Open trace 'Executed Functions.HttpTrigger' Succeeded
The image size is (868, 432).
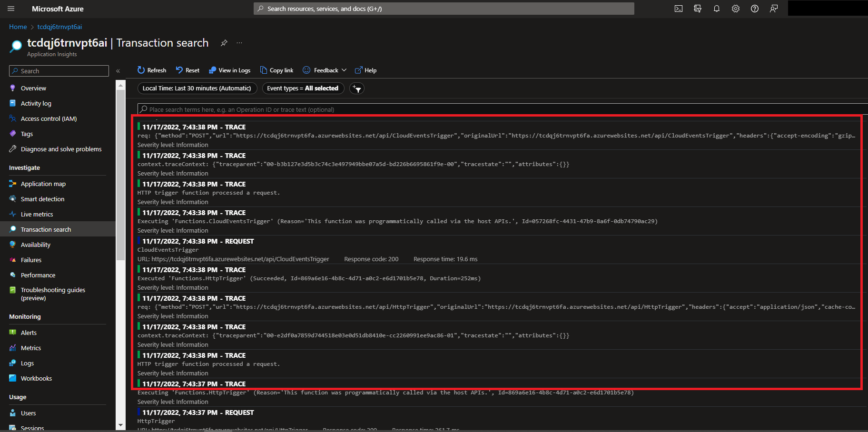[500, 278]
